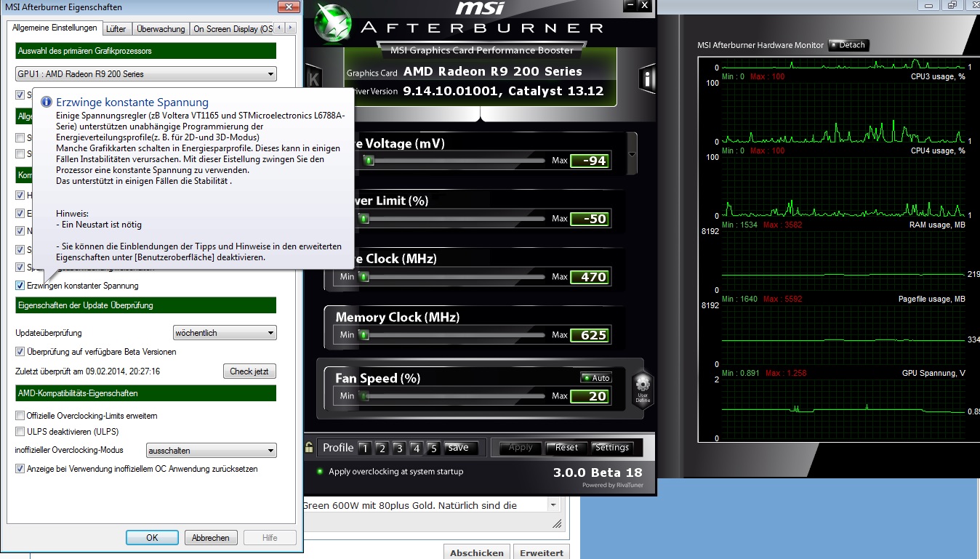Image resolution: width=980 pixels, height=559 pixels.
Task: Open the Kombustor K side button
Action: pyautogui.click(x=313, y=79)
